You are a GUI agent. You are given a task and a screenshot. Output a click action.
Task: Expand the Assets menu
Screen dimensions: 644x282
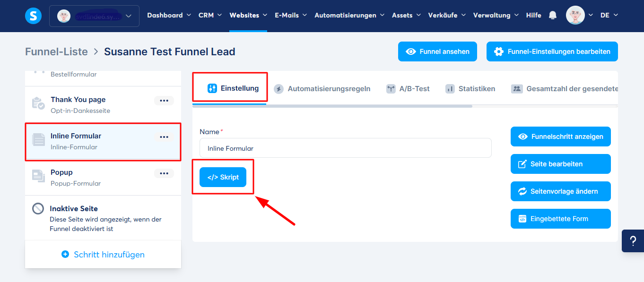(406, 15)
